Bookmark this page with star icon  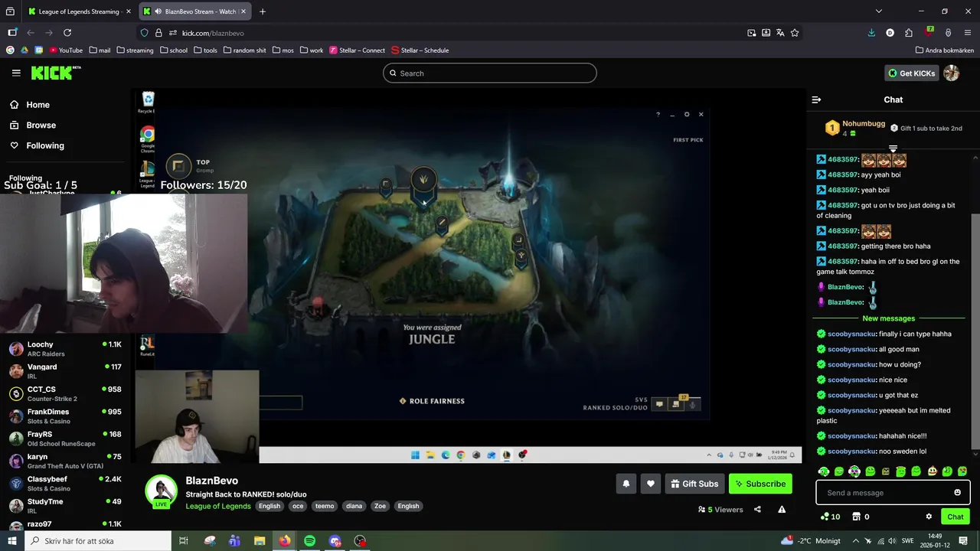click(795, 33)
